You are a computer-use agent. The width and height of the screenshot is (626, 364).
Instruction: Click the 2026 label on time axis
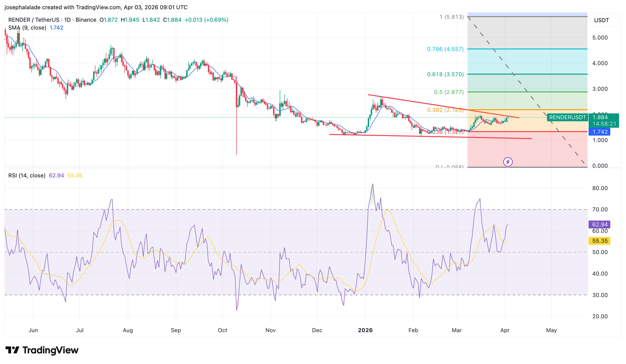(x=365, y=330)
